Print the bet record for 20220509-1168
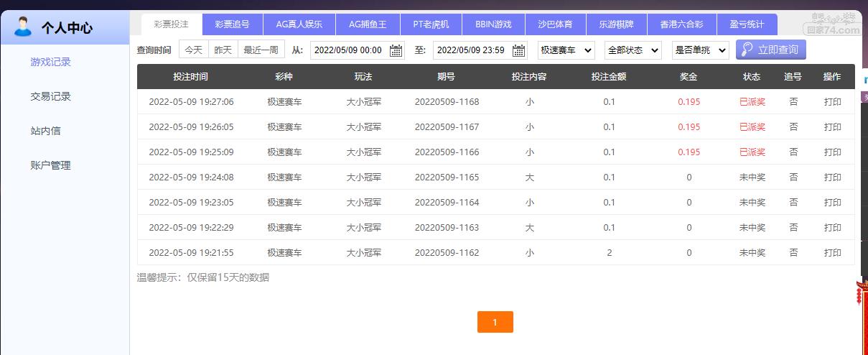Viewport: 868px width, 355px height. point(832,102)
